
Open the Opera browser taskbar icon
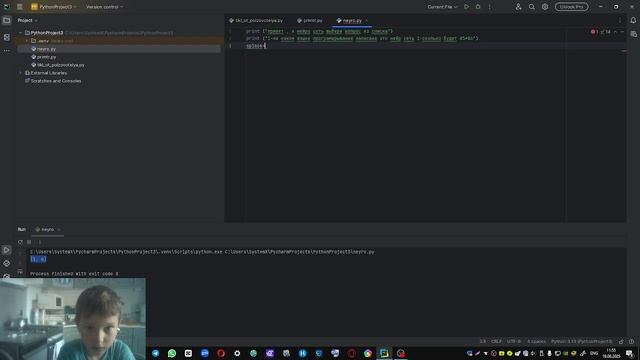click(x=221, y=353)
